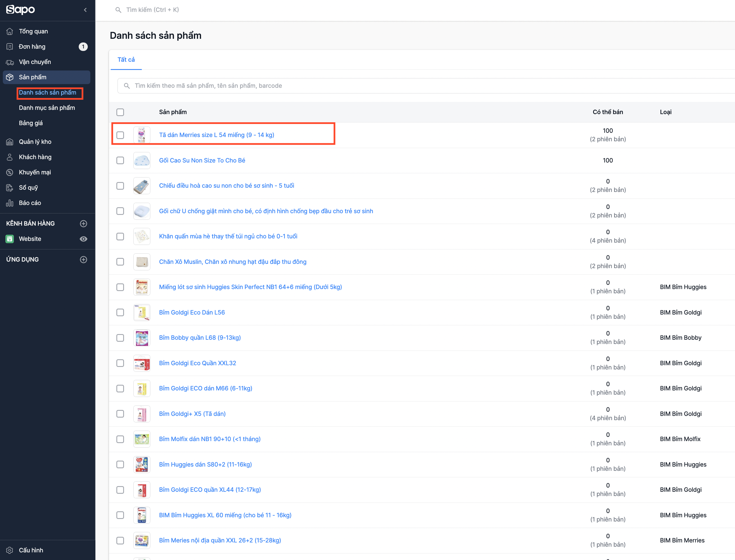The height and width of the screenshot is (560, 735).
Task: Open Cấu hình settings gear icon
Action: click(x=10, y=550)
